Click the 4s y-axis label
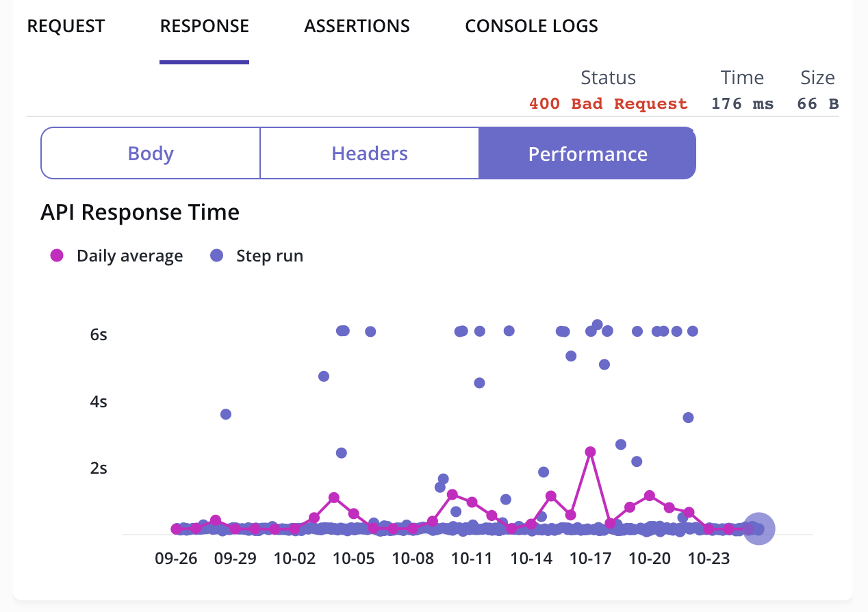The height and width of the screenshot is (612, 868). (99, 401)
